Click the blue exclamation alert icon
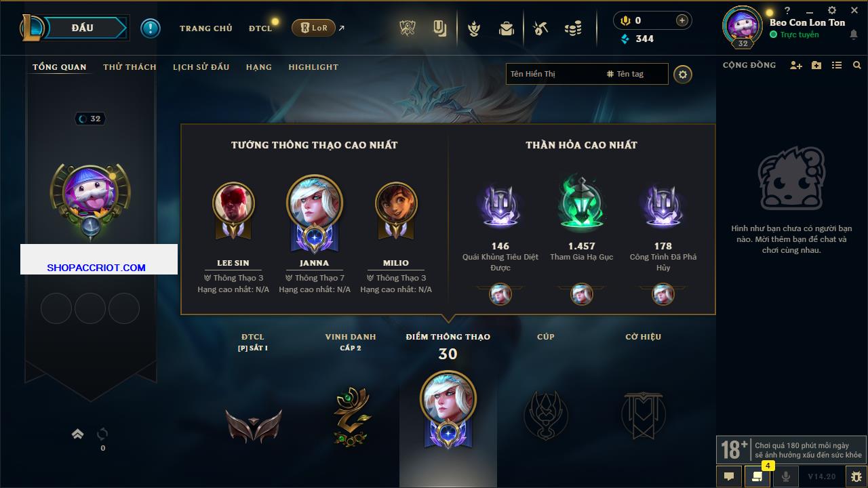The width and height of the screenshot is (868, 488). pos(151,28)
